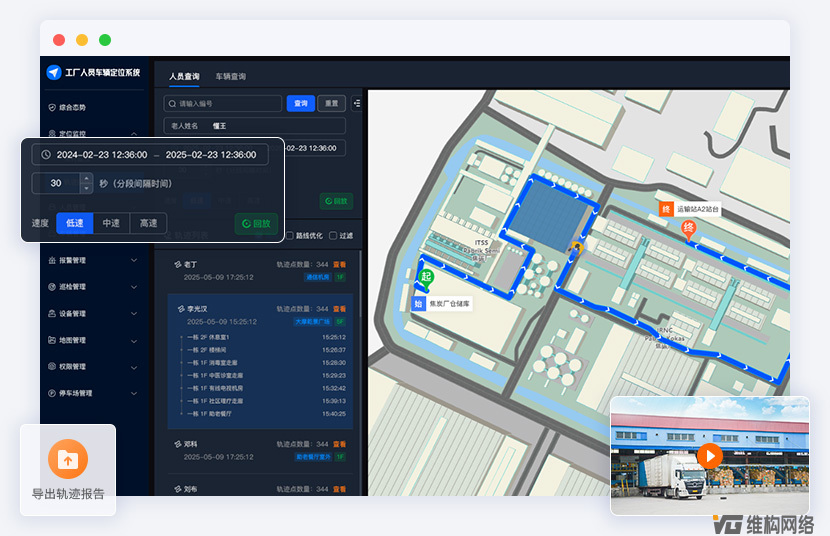The height and width of the screenshot is (536, 830).
Task: Click the orange export trajectory report folder icon
Action: (68, 459)
